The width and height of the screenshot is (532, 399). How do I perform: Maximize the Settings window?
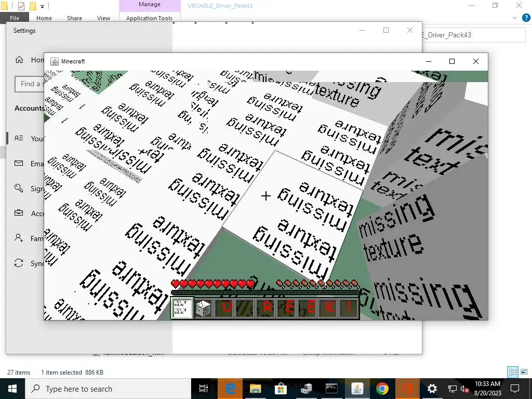click(x=386, y=30)
